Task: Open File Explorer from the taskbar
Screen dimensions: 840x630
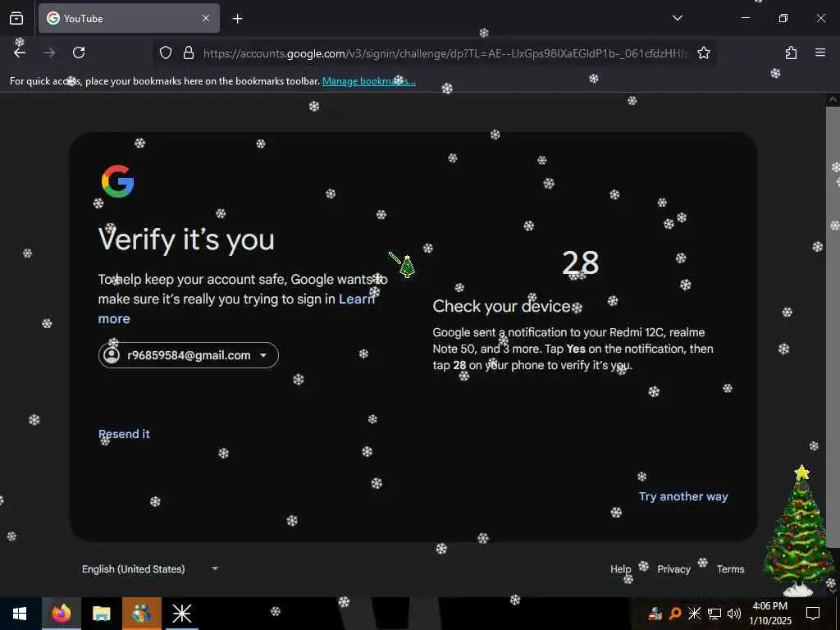Action: point(101,614)
